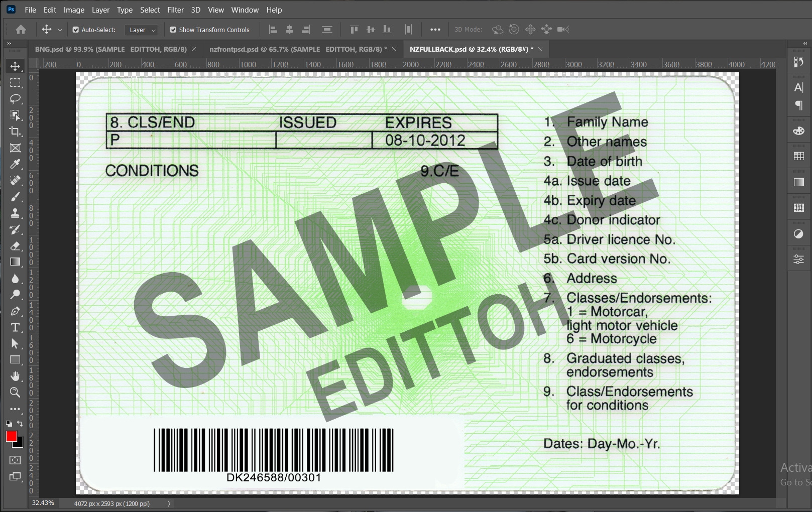Open the Character panel icon
Screen dimensions: 812x512
(798, 87)
